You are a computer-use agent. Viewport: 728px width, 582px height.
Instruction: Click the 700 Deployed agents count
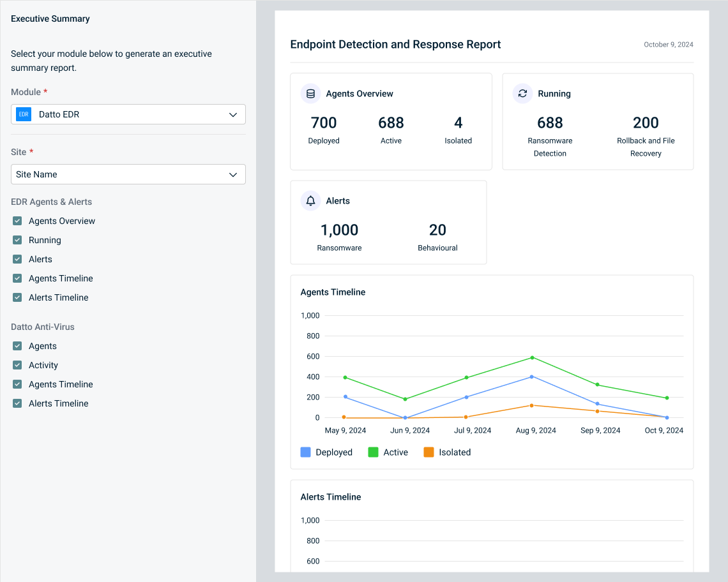(324, 123)
